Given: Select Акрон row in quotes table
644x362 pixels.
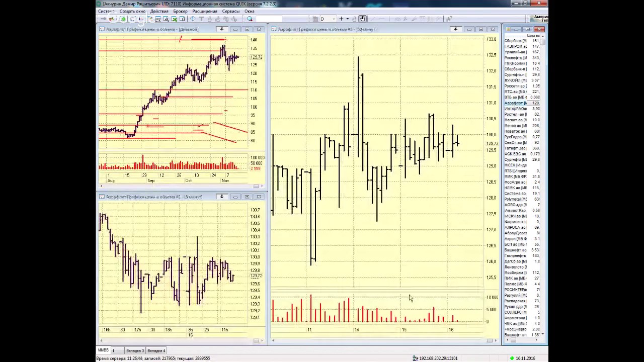Looking at the screenshot, I should tap(522, 239).
